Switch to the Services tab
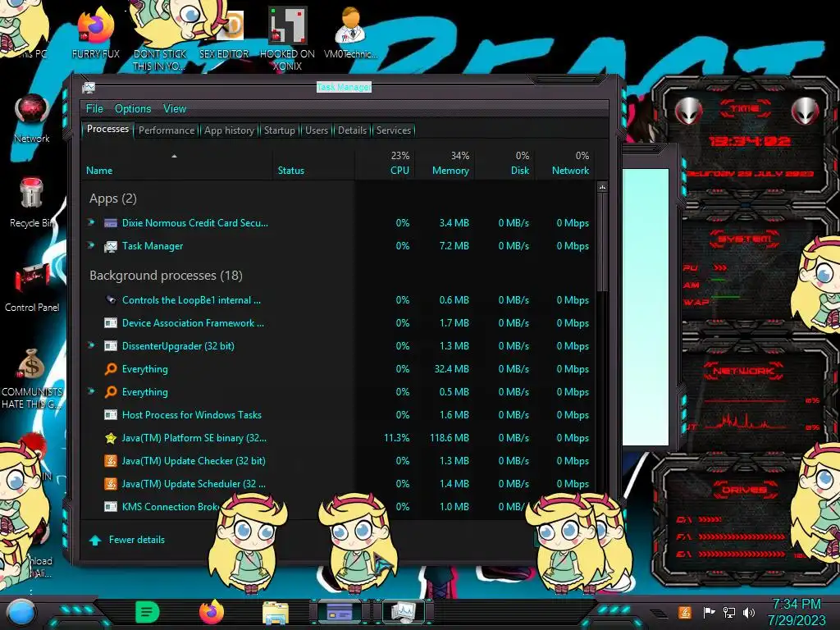This screenshot has height=630, width=840. point(394,130)
